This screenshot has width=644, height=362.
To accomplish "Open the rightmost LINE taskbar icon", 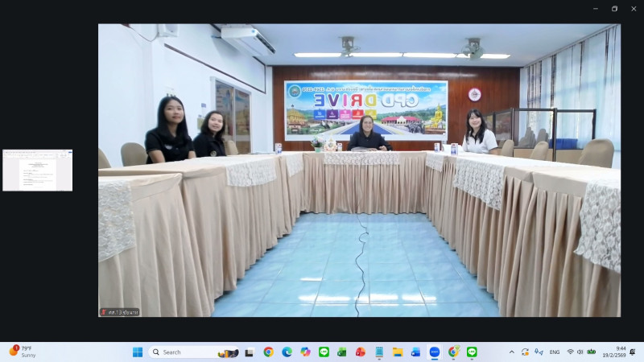I will click(x=472, y=352).
